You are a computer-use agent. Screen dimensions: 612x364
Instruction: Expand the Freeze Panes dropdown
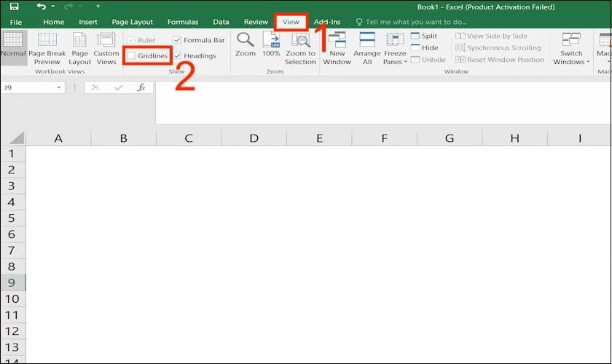pyautogui.click(x=395, y=49)
